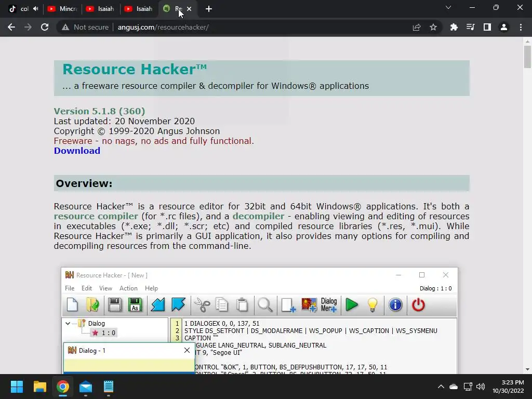Image resolution: width=532 pixels, height=399 pixels.
Task: Click the green Compile play arrow icon
Action: pos(352,304)
